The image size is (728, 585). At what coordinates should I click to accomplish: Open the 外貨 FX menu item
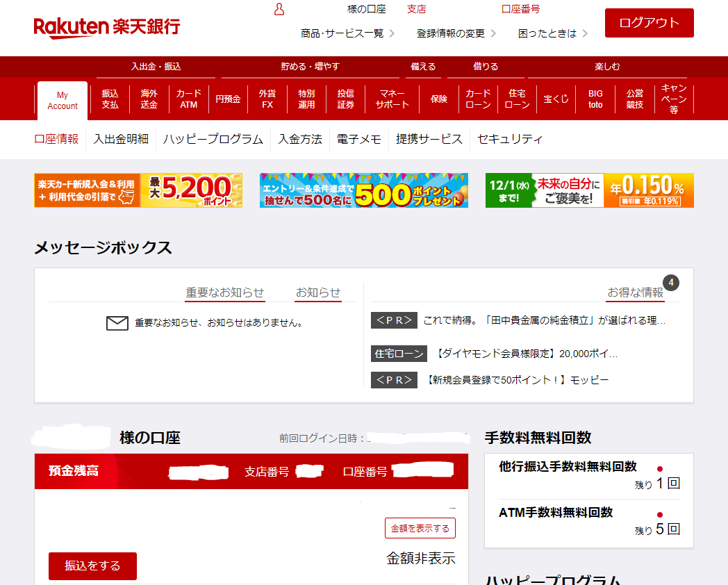pos(267,99)
